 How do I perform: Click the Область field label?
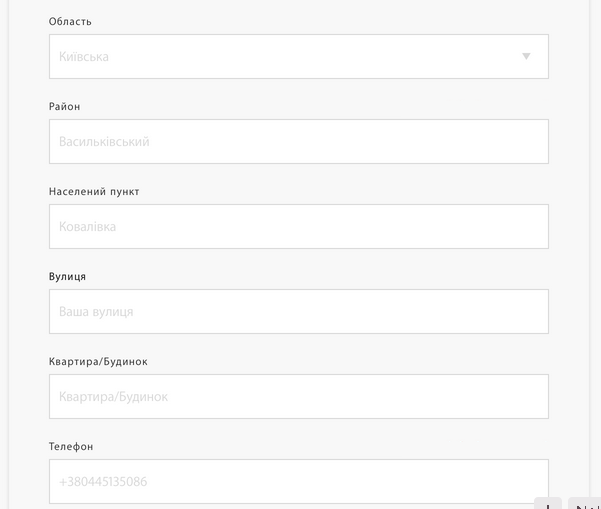[x=70, y=22]
